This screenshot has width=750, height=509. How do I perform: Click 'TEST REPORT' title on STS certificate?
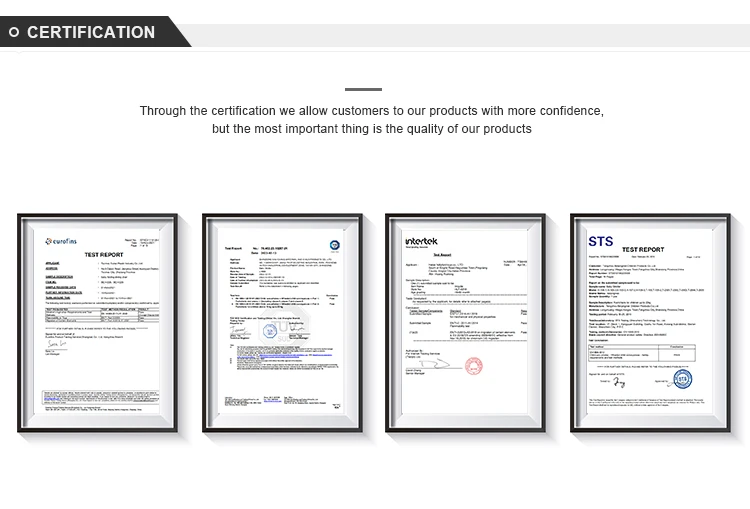(x=643, y=249)
